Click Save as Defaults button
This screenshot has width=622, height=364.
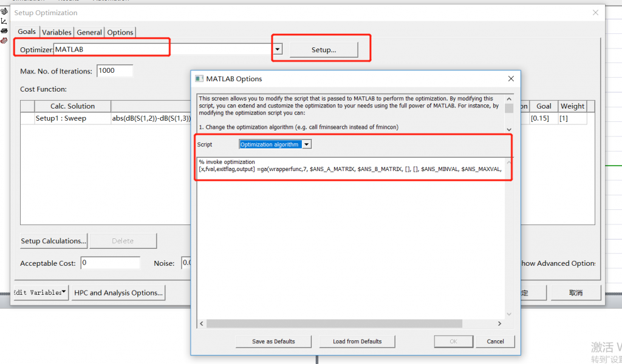(x=273, y=342)
